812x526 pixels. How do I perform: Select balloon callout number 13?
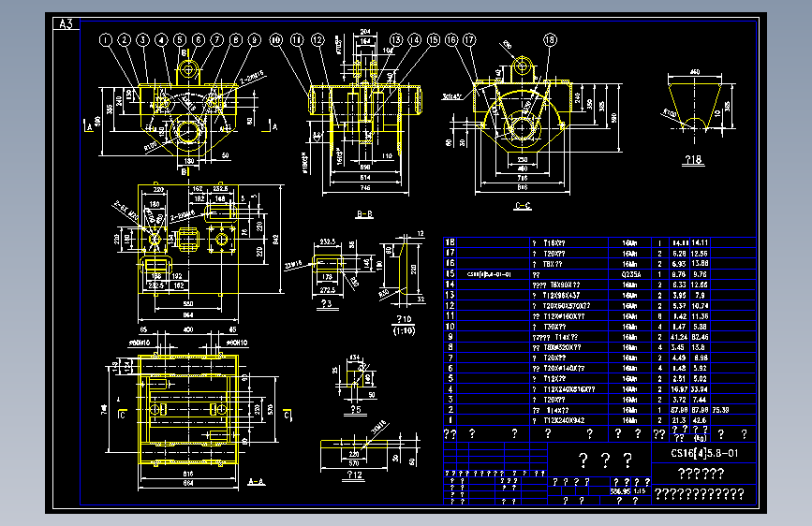(x=395, y=40)
